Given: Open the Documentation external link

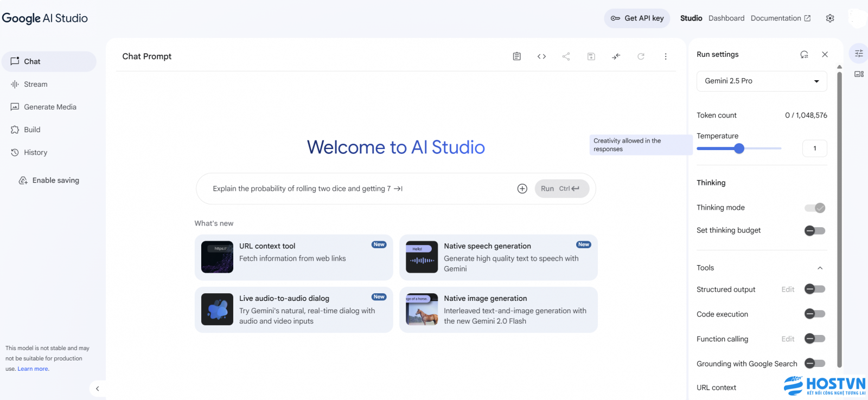Looking at the screenshot, I should coord(781,18).
